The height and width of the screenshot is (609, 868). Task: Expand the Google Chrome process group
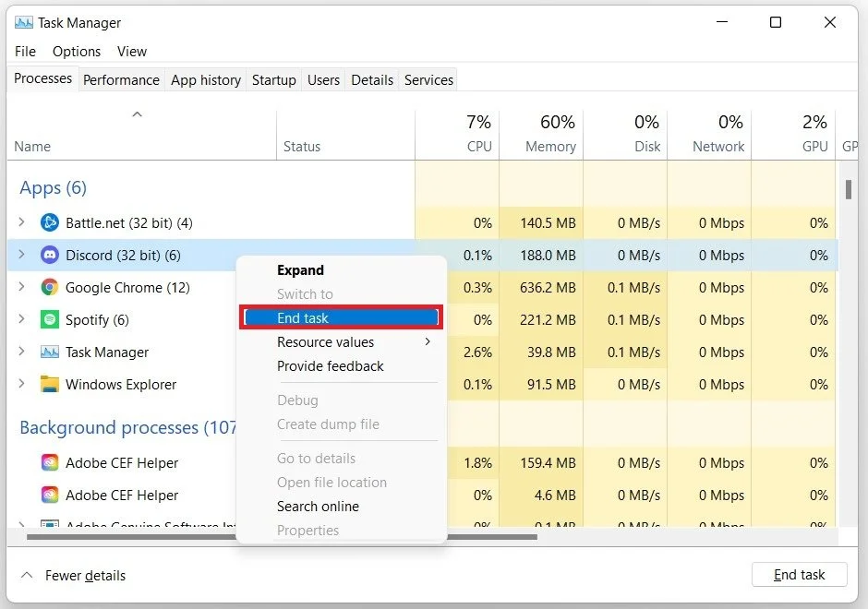21,287
